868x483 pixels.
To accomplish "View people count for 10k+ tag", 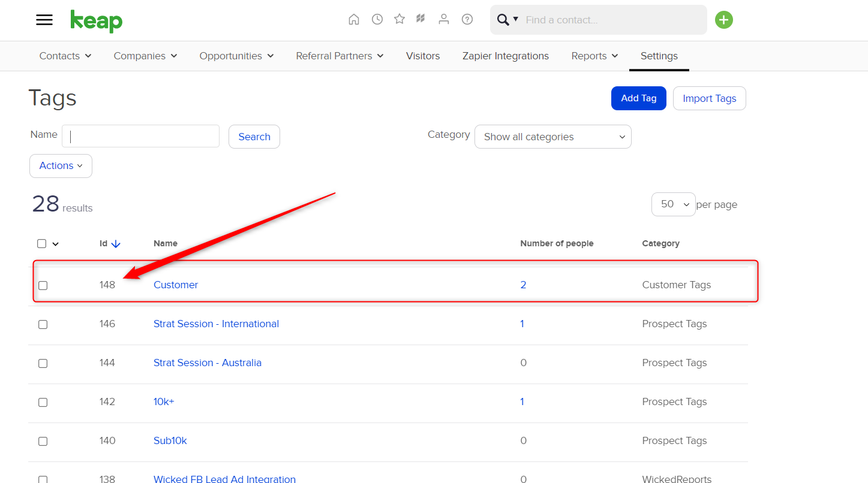I will (522, 402).
